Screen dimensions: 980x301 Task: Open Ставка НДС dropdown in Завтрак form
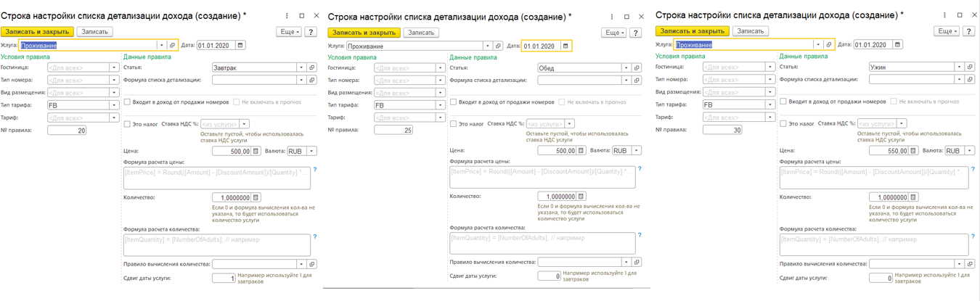(x=245, y=124)
